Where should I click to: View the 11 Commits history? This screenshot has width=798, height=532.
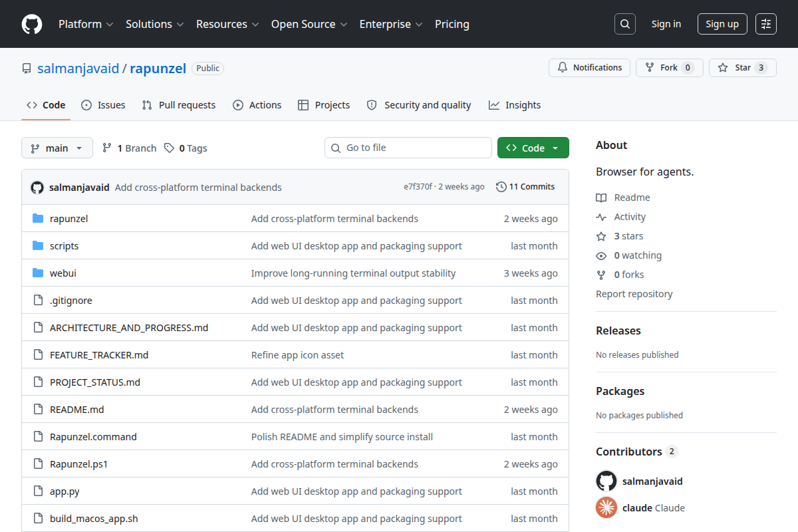point(525,187)
